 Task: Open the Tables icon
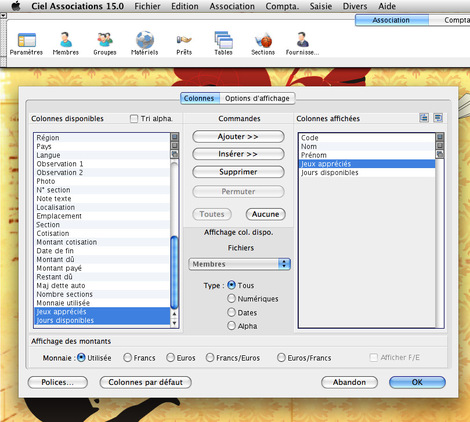(223, 40)
